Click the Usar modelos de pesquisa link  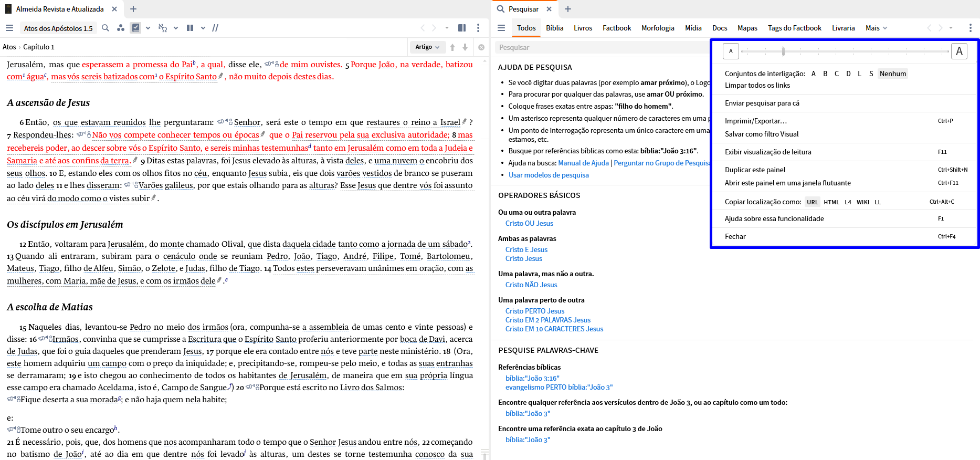tap(549, 175)
